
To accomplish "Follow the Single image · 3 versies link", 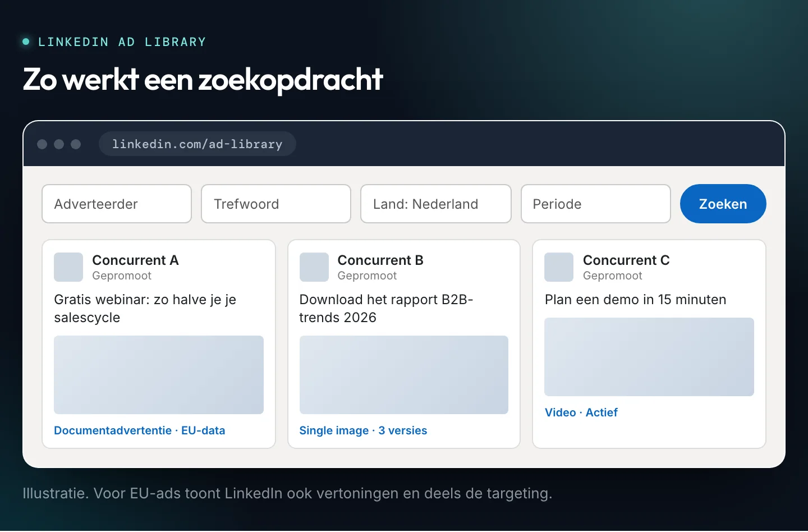I will (363, 430).
